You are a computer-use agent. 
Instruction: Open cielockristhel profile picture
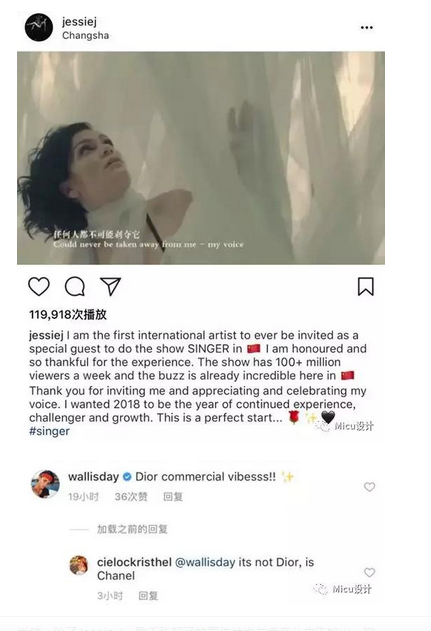coord(79,565)
